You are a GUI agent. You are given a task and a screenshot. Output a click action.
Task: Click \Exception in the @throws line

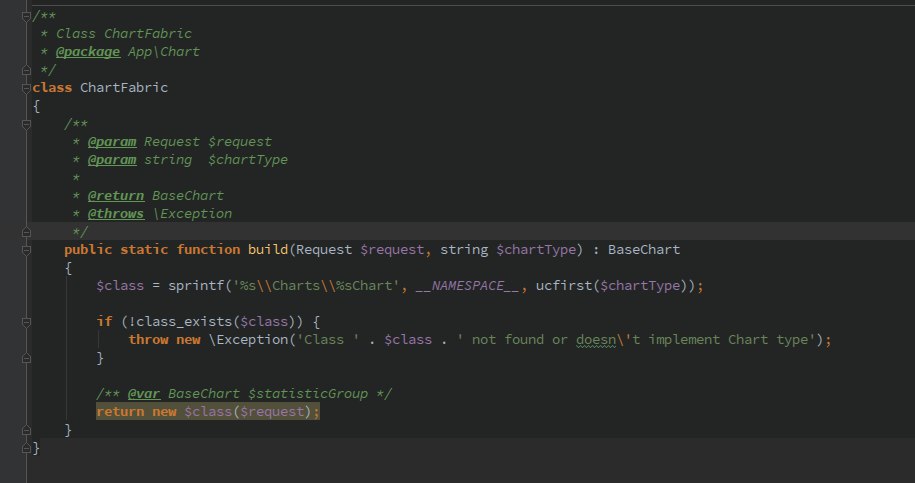[192, 214]
